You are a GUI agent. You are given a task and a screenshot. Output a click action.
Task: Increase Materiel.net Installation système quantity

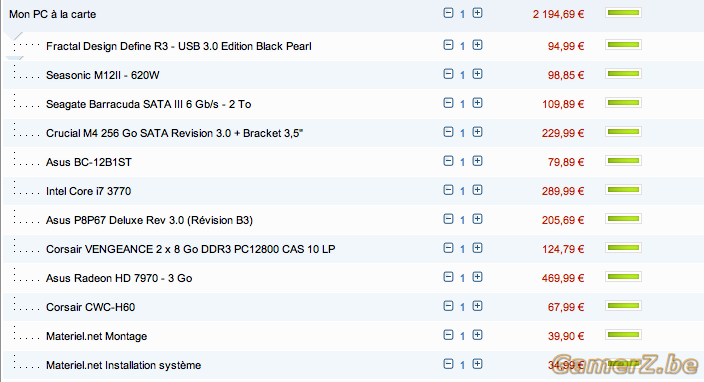pos(477,364)
